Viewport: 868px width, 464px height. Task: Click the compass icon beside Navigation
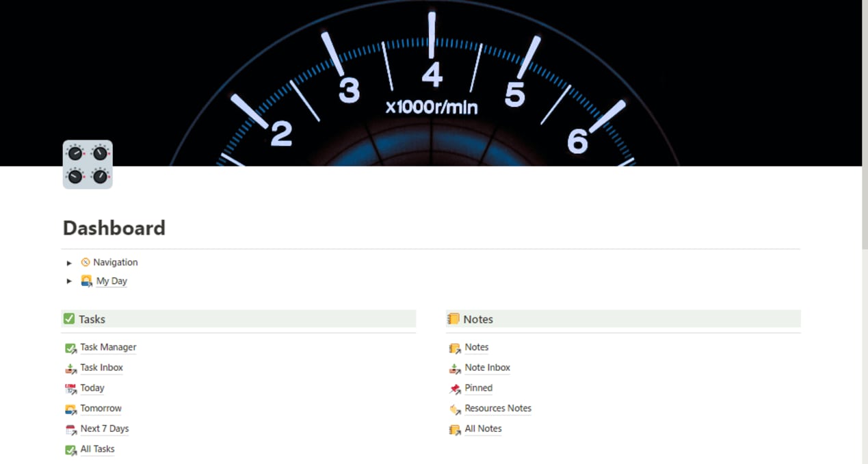[86, 262]
